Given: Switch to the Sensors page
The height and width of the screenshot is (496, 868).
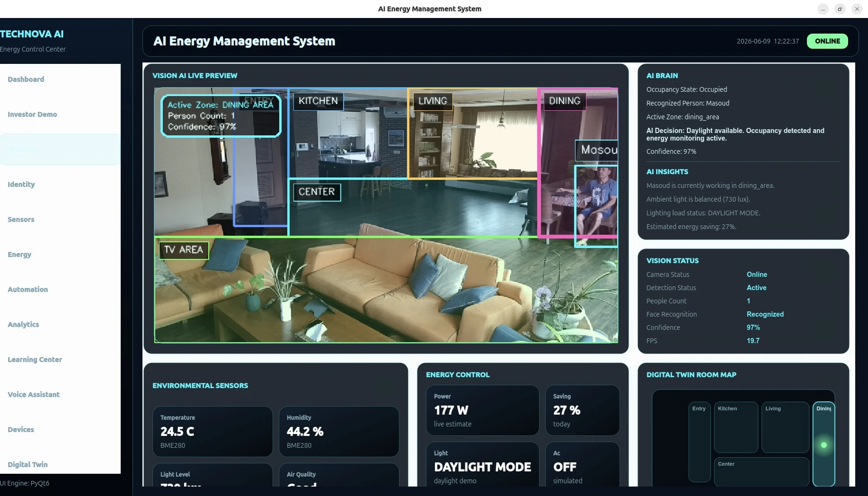Looking at the screenshot, I should coord(60,220).
